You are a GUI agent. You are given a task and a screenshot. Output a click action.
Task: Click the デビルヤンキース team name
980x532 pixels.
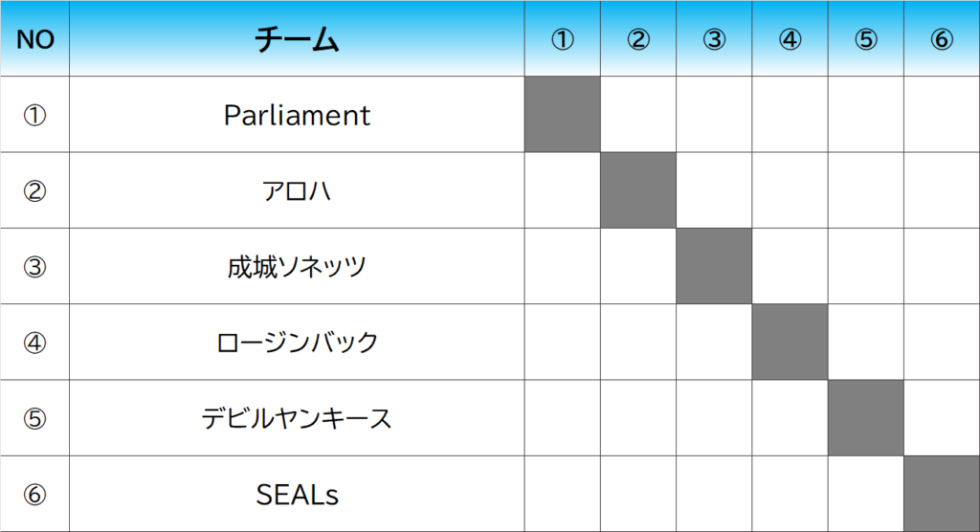point(297,418)
